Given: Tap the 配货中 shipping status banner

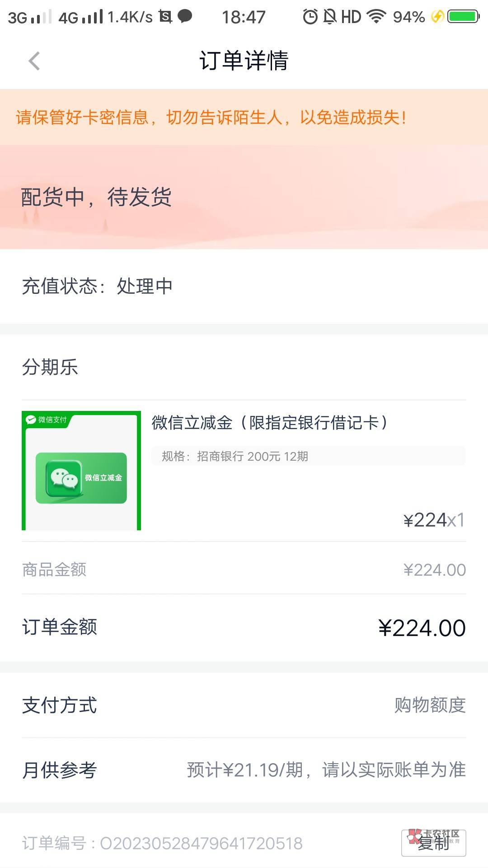Looking at the screenshot, I should coord(244,197).
